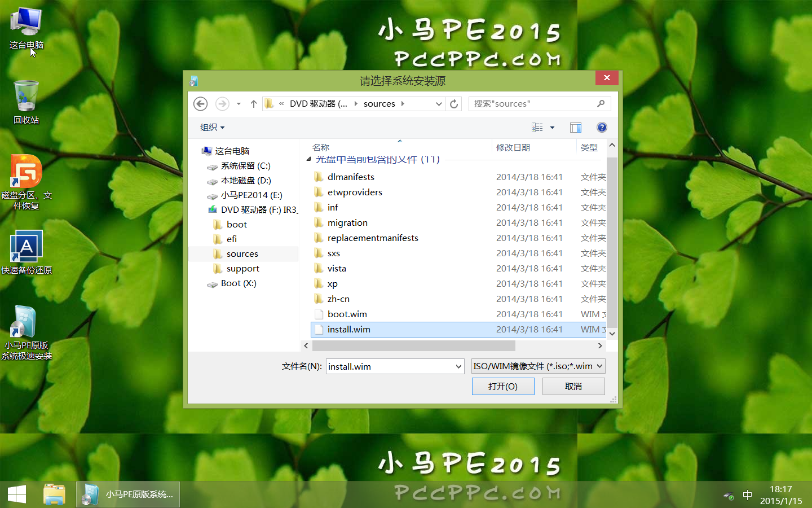Open the ISO/WIM file type filter dropdown
Image resolution: width=812 pixels, height=508 pixels.
click(x=600, y=366)
